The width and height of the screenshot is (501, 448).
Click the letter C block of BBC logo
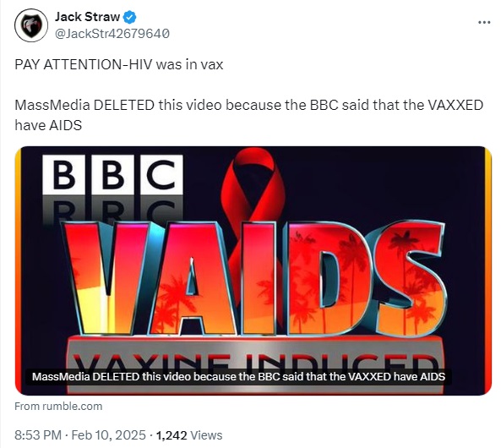161,174
